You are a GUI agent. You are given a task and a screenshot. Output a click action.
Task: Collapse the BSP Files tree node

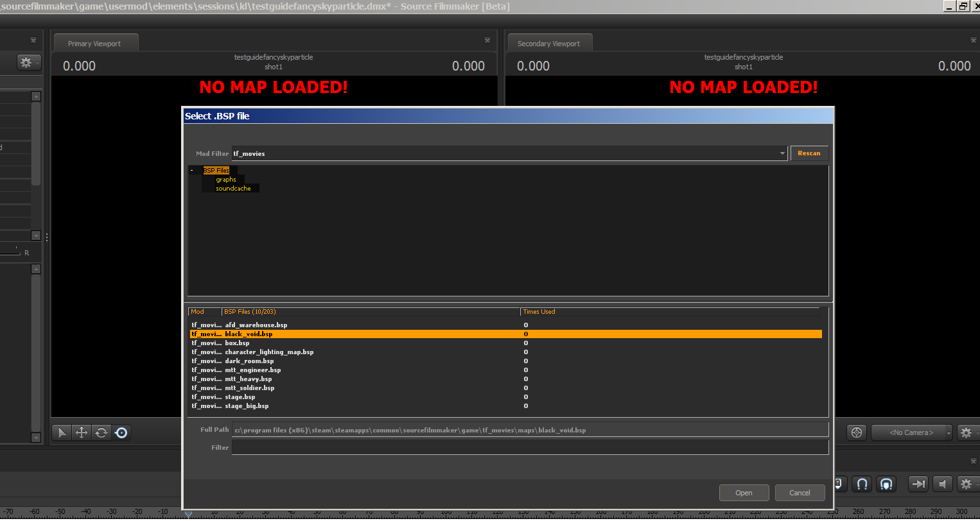tap(191, 171)
